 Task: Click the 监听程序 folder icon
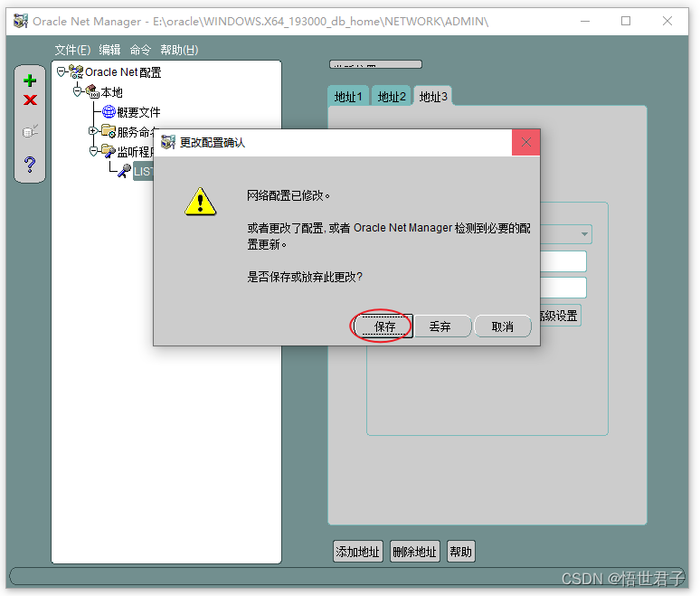coord(109,151)
